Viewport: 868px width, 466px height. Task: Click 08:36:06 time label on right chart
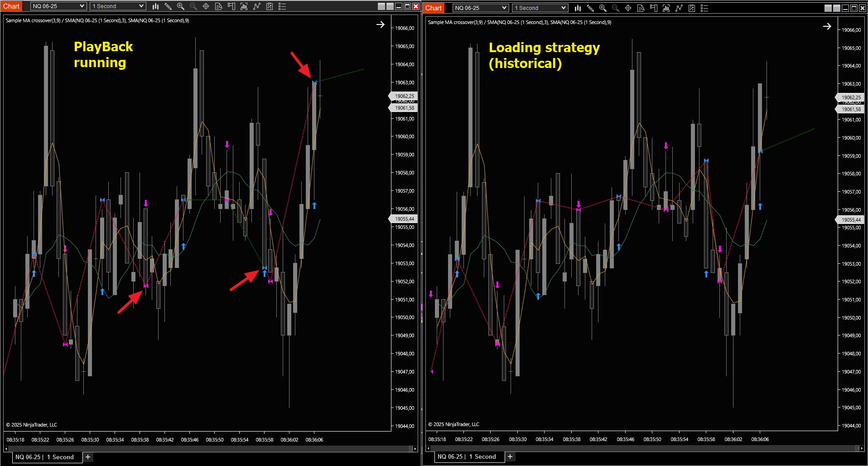[x=760, y=439]
